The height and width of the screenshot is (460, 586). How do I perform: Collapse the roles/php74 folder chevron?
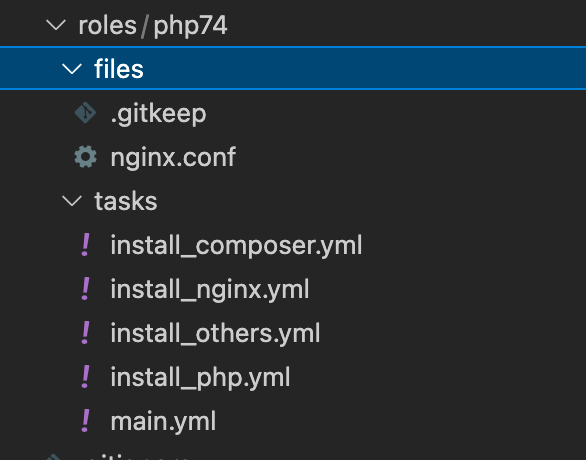pyautogui.click(x=56, y=25)
